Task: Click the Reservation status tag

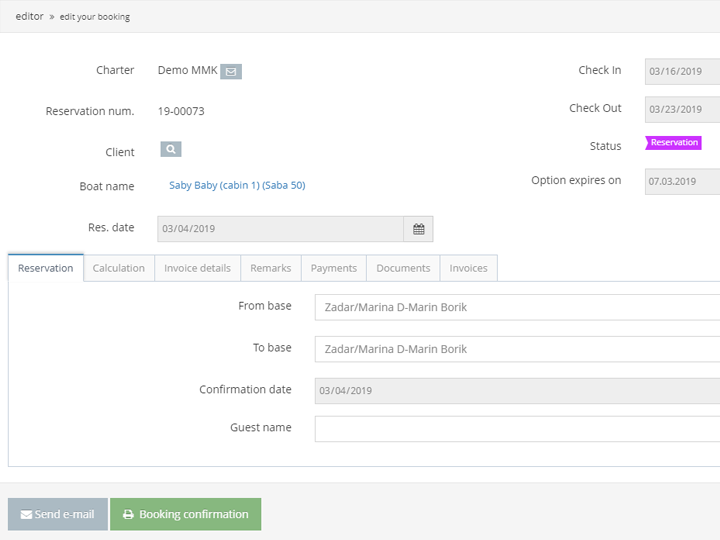Action: (x=674, y=143)
